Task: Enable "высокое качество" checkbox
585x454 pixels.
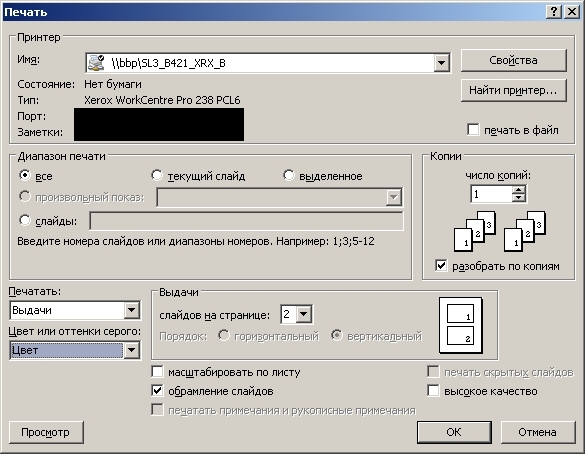Action: [433, 391]
